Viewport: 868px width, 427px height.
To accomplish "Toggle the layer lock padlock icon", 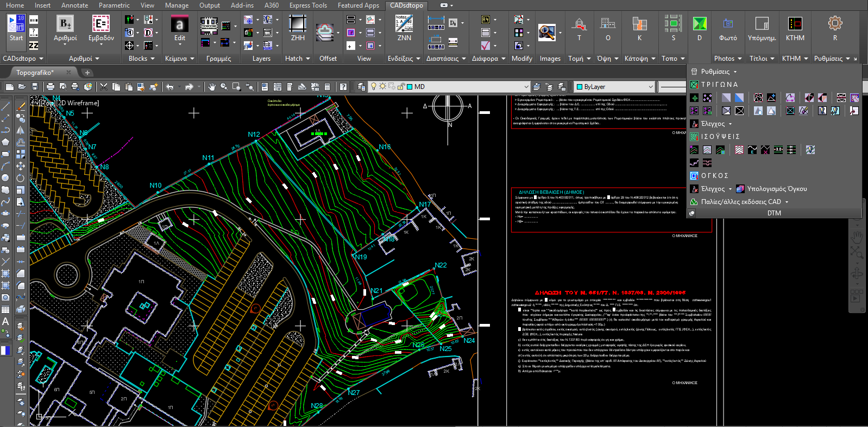I will 401,87.
